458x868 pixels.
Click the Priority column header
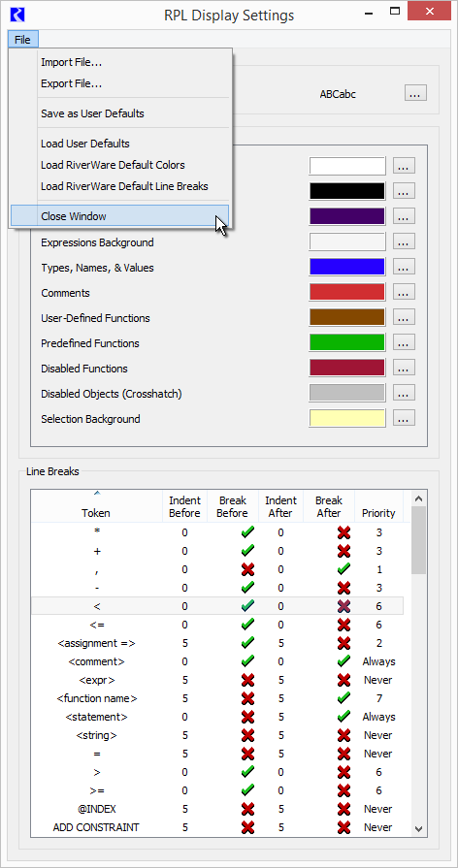[x=378, y=506]
